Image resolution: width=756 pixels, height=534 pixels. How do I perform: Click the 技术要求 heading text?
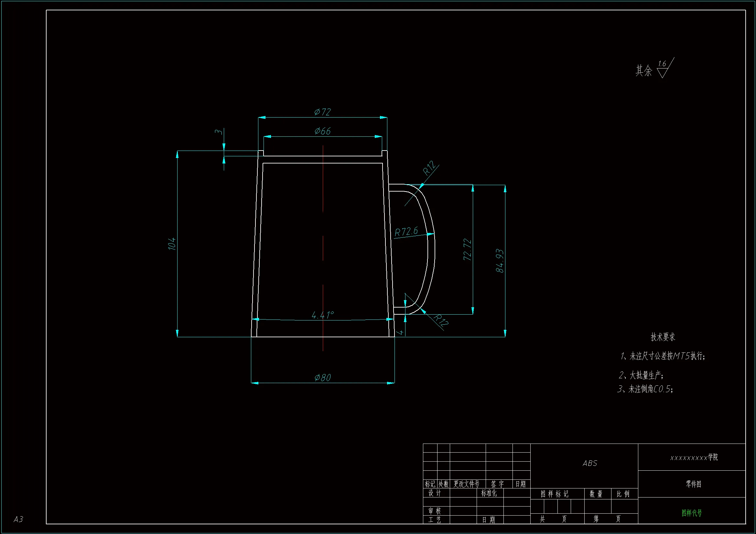[x=663, y=337]
